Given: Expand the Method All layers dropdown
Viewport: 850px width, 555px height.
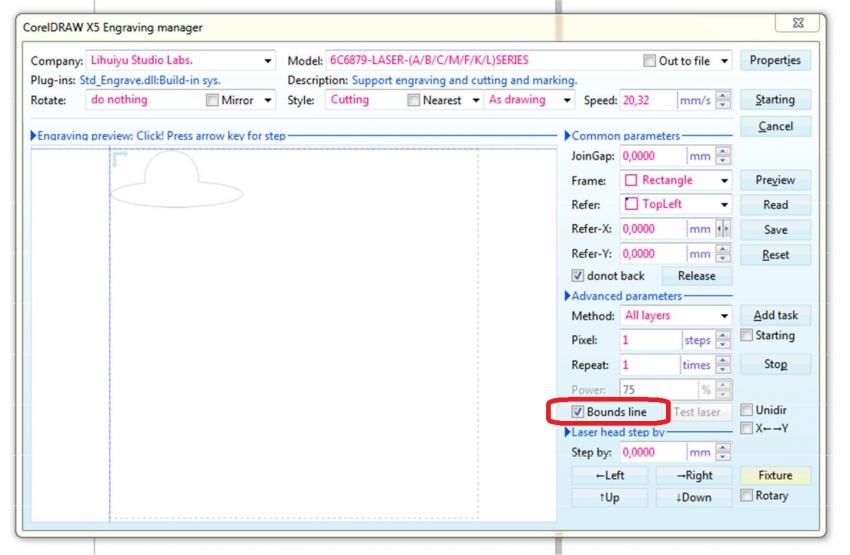Looking at the screenshot, I should click(724, 316).
